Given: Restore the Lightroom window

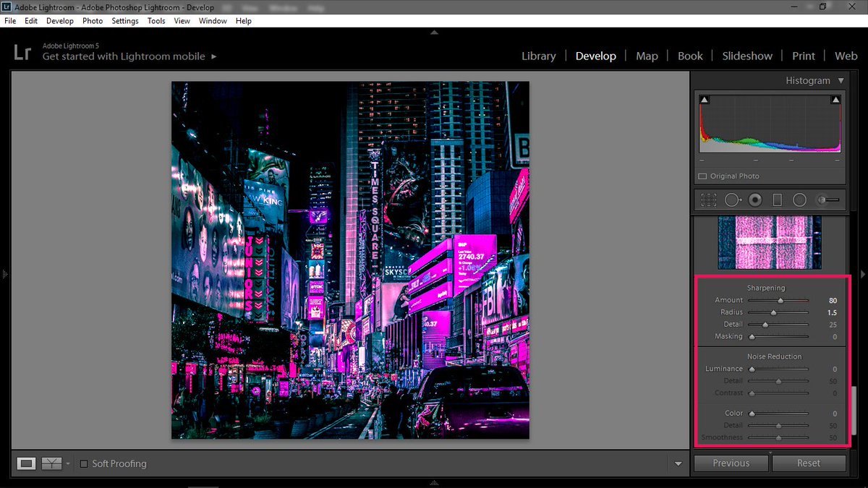Looking at the screenshot, I should (822, 7).
